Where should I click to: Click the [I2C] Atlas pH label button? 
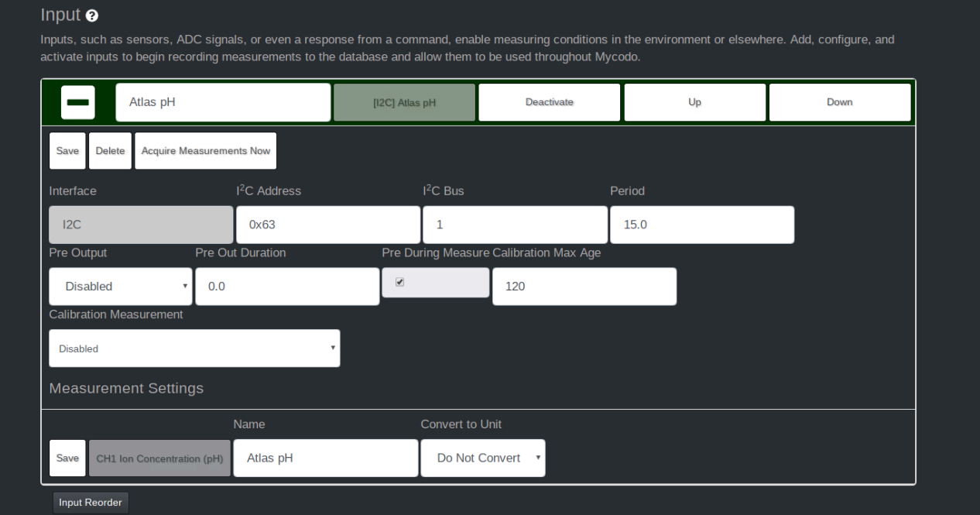click(x=404, y=102)
